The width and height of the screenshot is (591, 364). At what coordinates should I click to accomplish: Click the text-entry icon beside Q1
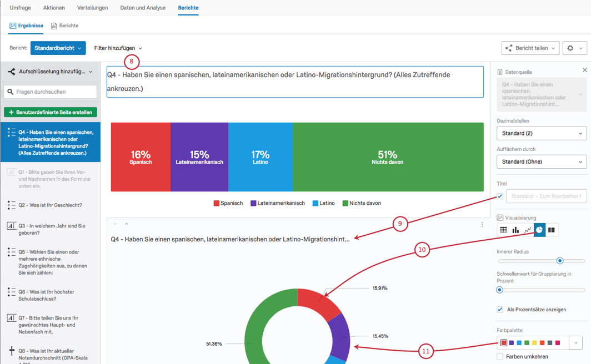pyautogui.click(x=12, y=172)
